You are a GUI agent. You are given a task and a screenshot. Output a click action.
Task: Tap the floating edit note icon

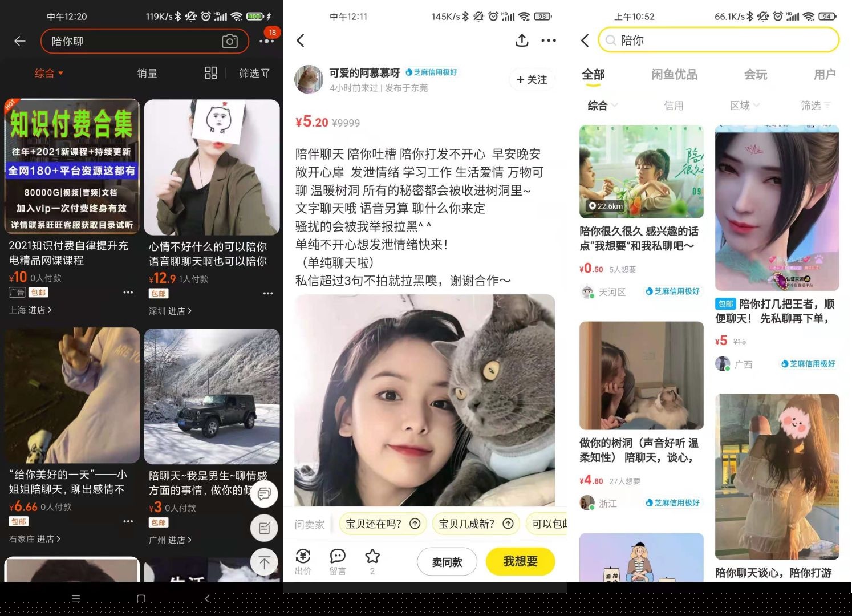click(264, 528)
